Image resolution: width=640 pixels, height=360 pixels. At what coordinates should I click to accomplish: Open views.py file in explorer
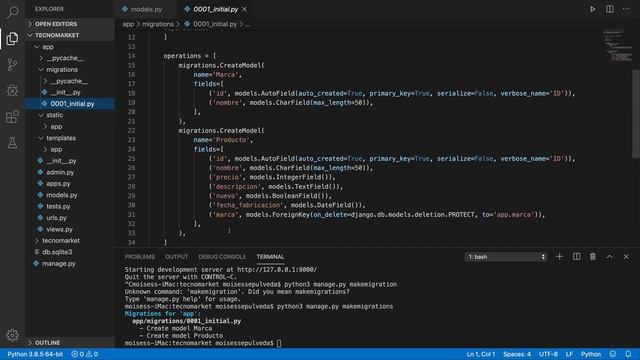click(x=70, y=229)
